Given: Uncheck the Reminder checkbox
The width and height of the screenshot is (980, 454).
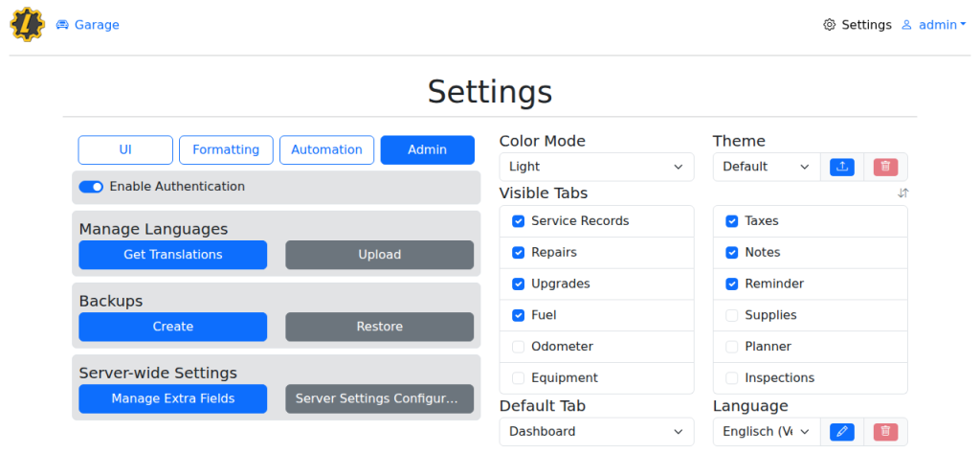Looking at the screenshot, I should (x=732, y=284).
